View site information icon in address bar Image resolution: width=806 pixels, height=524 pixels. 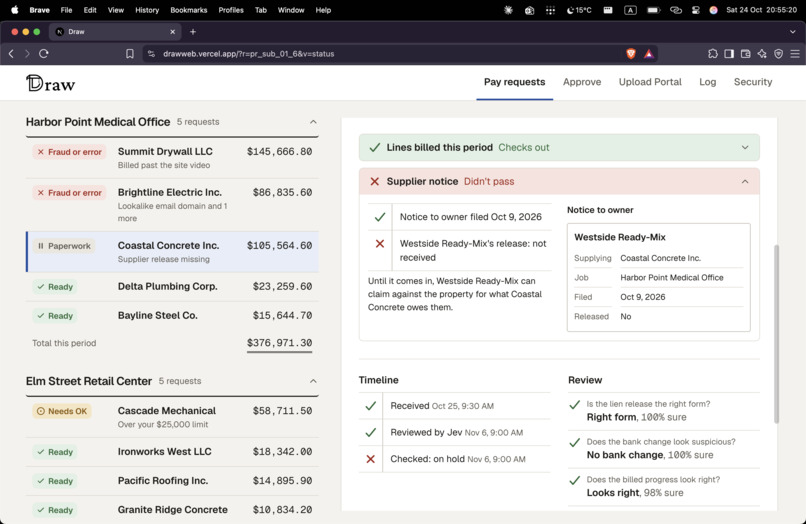151,53
